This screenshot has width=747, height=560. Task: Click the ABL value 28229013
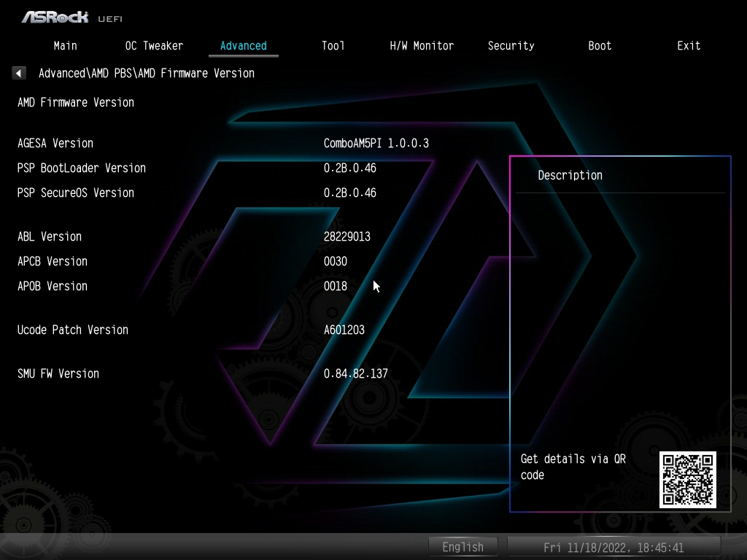(x=347, y=237)
